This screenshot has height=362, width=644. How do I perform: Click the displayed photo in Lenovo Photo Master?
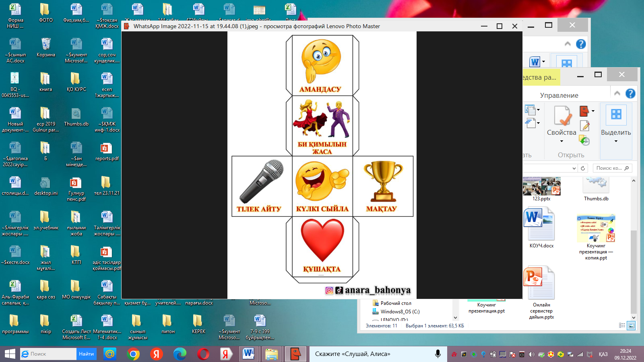point(322,165)
